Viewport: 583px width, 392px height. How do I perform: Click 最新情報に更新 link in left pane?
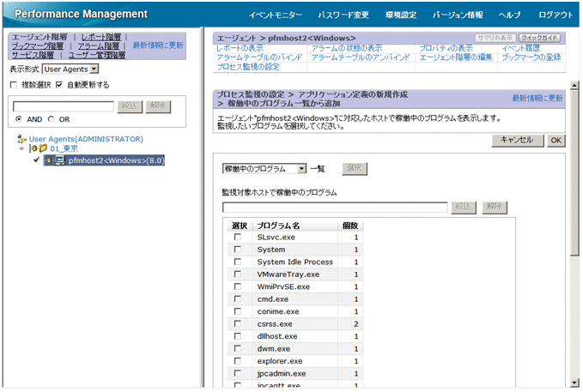158,45
